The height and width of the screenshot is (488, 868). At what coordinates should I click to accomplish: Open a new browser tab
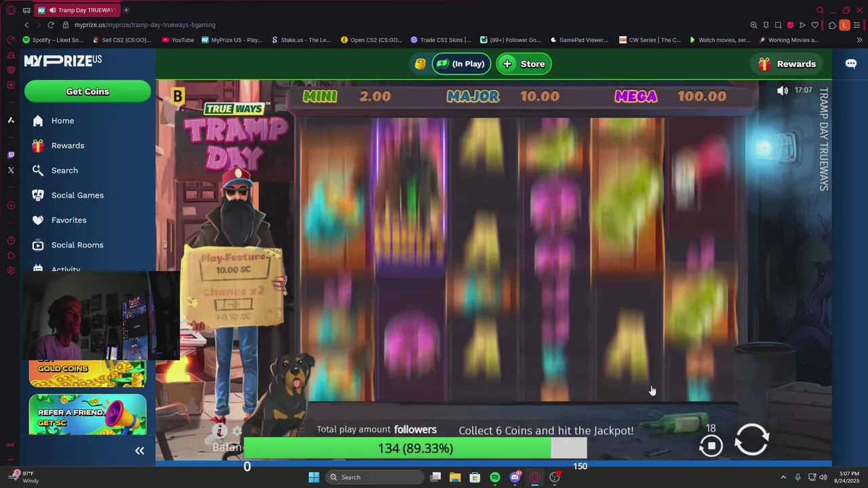[x=126, y=10]
